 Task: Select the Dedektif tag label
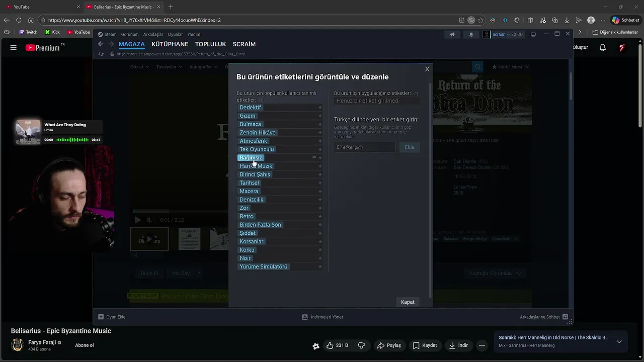[250, 108]
